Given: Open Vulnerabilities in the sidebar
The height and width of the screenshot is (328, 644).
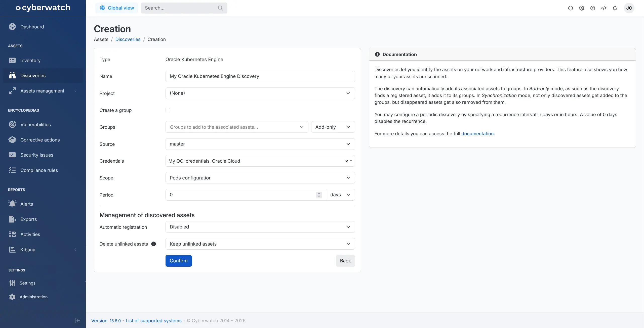Looking at the screenshot, I should click(35, 124).
